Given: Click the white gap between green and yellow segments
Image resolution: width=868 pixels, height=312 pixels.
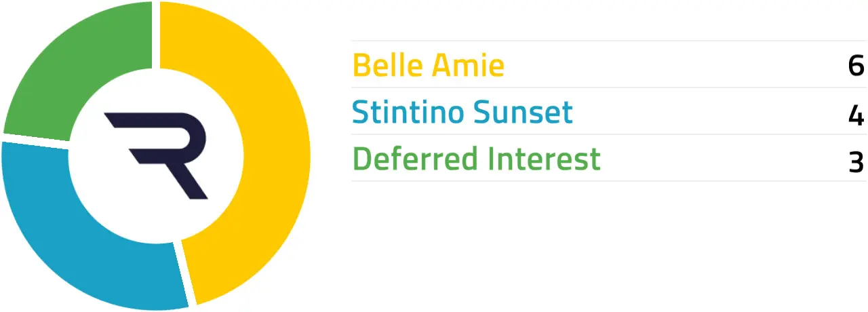Looking at the screenshot, I should coord(156,34).
